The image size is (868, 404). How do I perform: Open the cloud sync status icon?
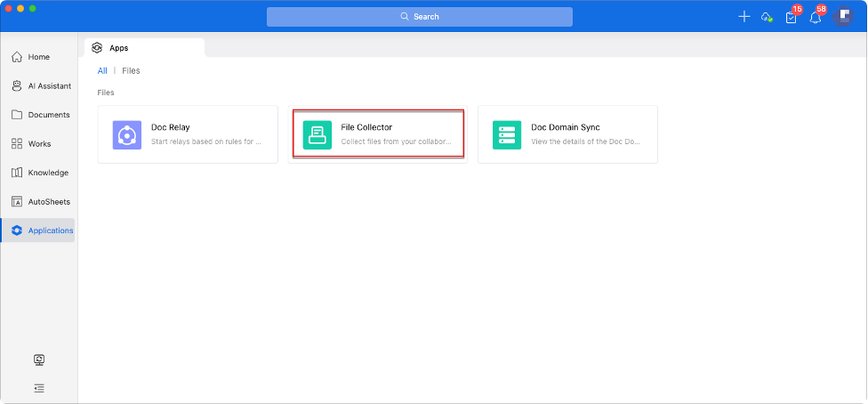767,17
